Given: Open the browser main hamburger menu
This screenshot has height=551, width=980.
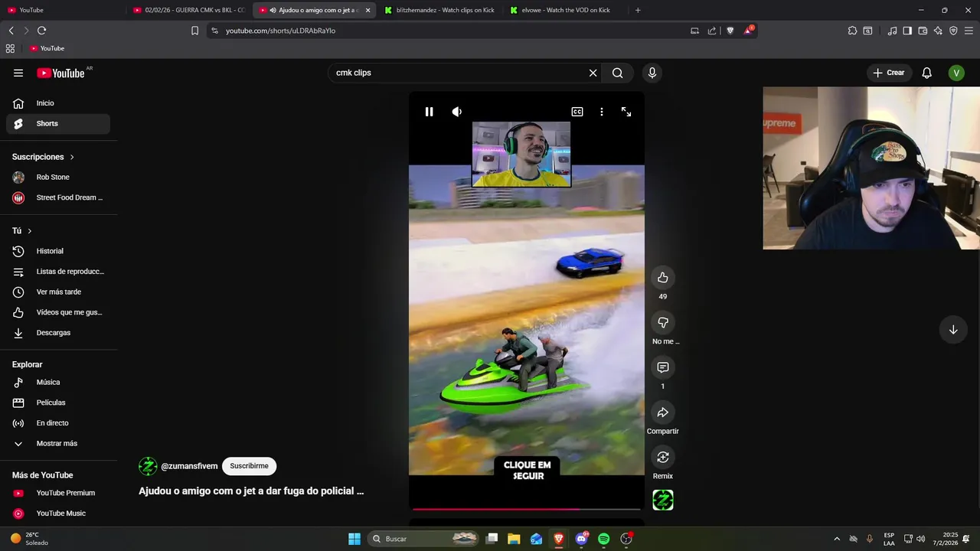Looking at the screenshot, I should (969, 31).
